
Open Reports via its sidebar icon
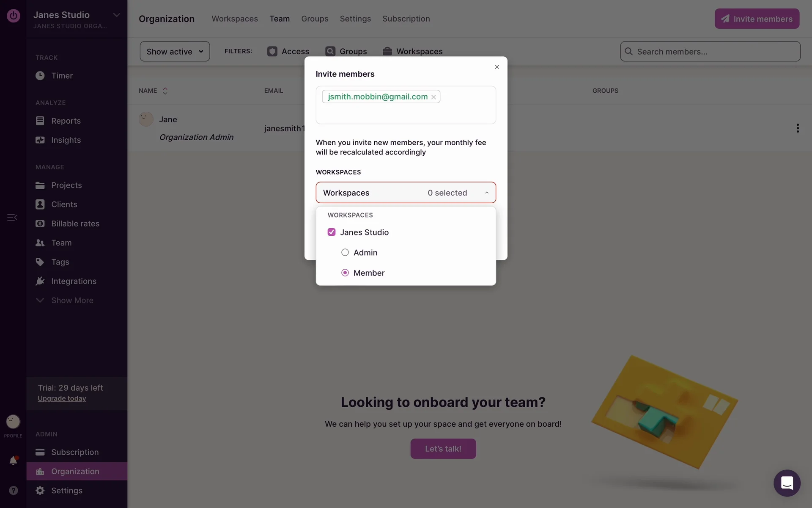tap(40, 121)
